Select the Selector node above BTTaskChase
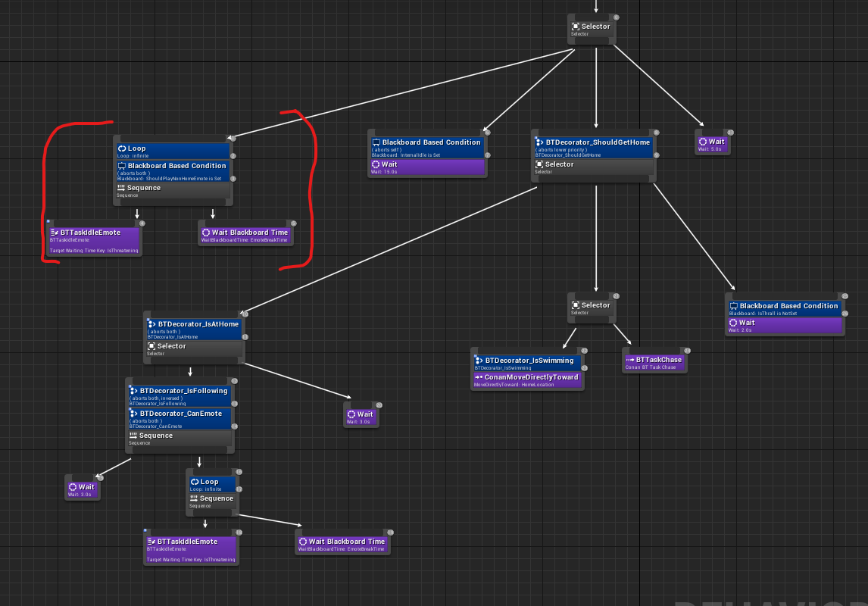868x606 pixels. point(591,308)
